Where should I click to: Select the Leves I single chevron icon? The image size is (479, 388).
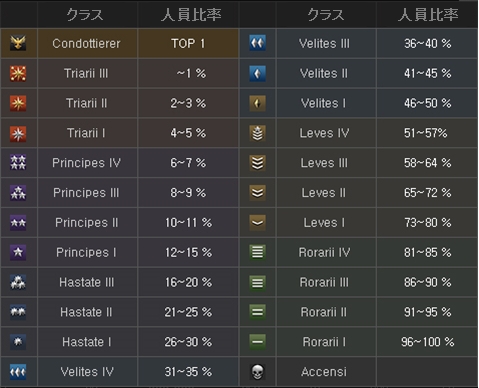click(257, 222)
